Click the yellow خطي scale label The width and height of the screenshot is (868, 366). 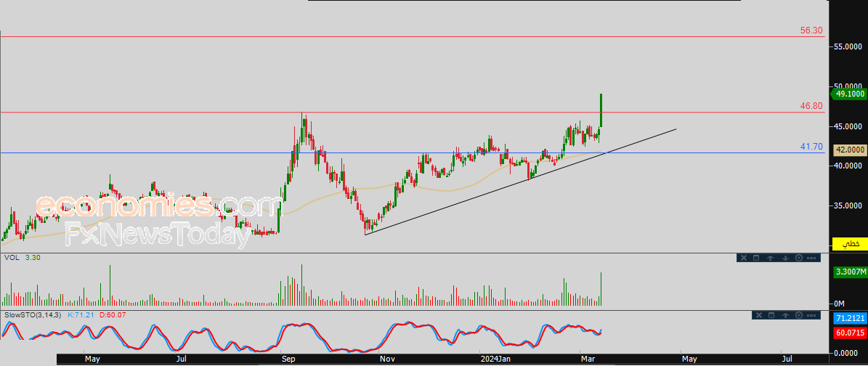pyautogui.click(x=850, y=243)
